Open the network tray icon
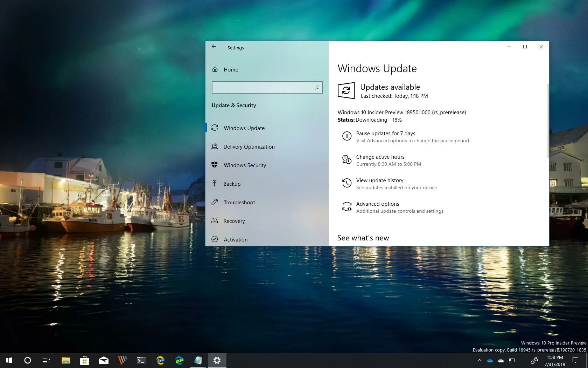The width and height of the screenshot is (588, 368). [512, 361]
